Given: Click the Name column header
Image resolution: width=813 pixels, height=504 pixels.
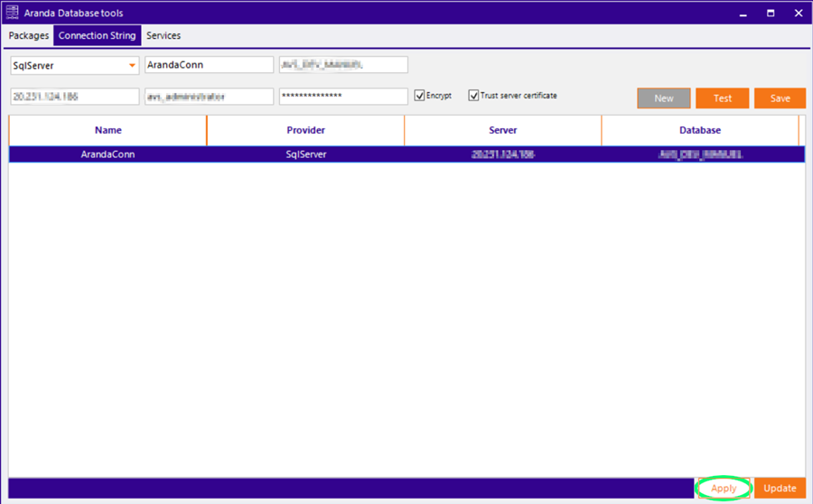Looking at the screenshot, I should tap(107, 130).
